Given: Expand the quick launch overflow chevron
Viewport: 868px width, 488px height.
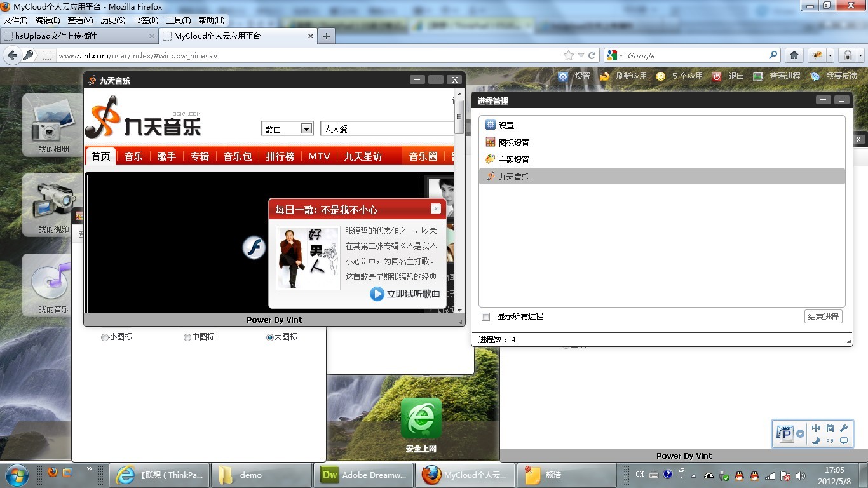Looking at the screenshot, I should coord(90,469).
